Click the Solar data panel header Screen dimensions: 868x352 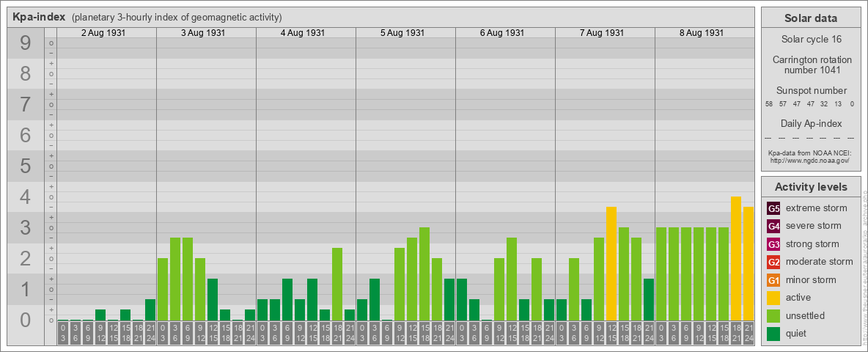[810, 18]
